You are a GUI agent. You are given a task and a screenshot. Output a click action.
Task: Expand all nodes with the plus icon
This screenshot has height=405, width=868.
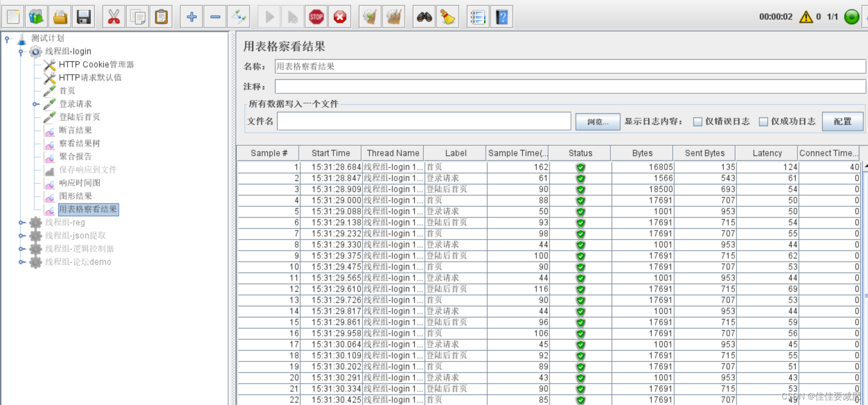pos(192,17)
